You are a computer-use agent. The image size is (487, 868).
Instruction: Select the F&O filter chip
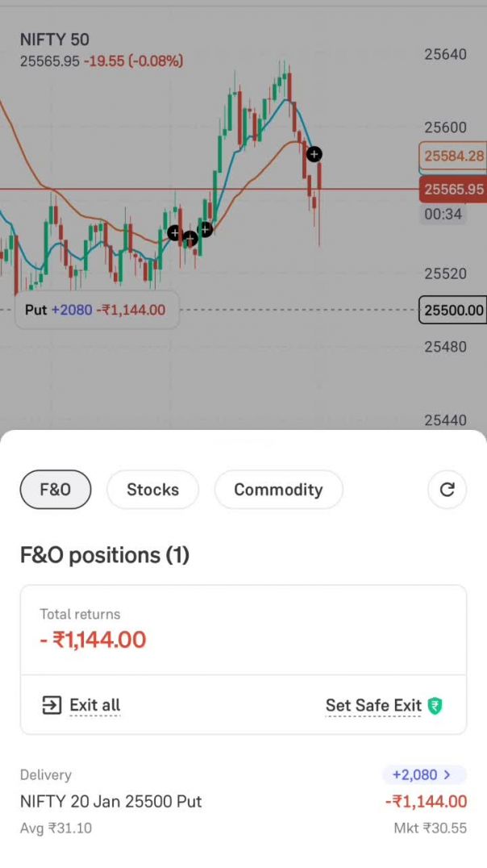coord(56,490)
